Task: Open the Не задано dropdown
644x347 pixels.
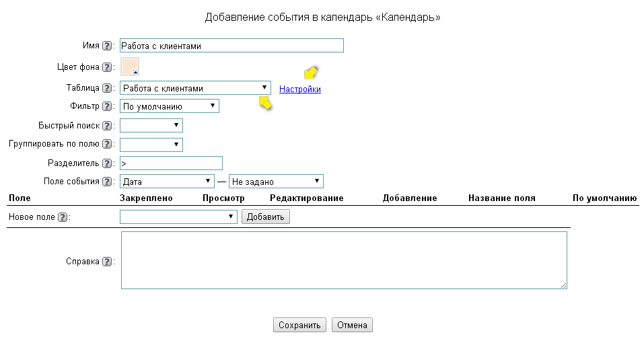Action: (x=276, y=182)
